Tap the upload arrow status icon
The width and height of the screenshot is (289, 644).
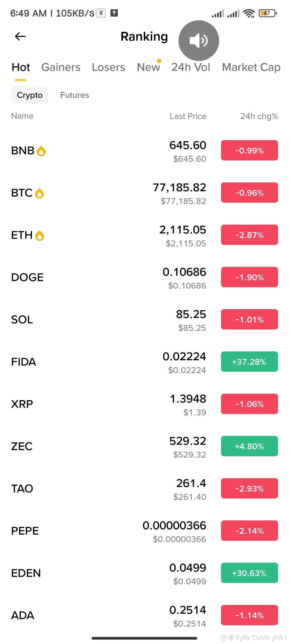[114, 13]
